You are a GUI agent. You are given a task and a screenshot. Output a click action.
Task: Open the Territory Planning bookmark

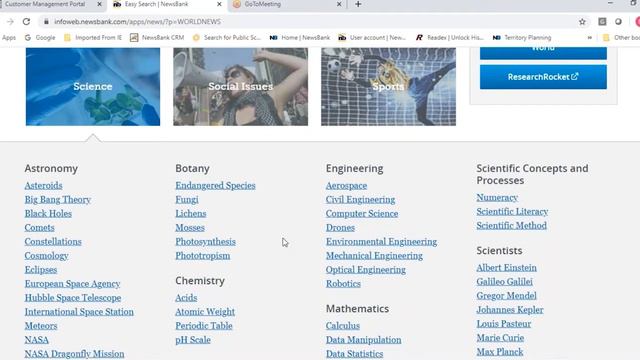point(522,38)
